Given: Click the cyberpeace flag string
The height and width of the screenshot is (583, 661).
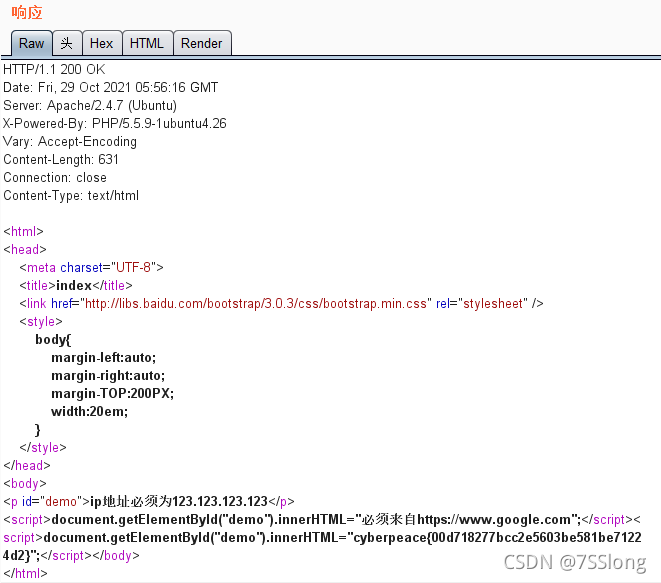Looking at the screenshot, I should [x=497, y=537].
